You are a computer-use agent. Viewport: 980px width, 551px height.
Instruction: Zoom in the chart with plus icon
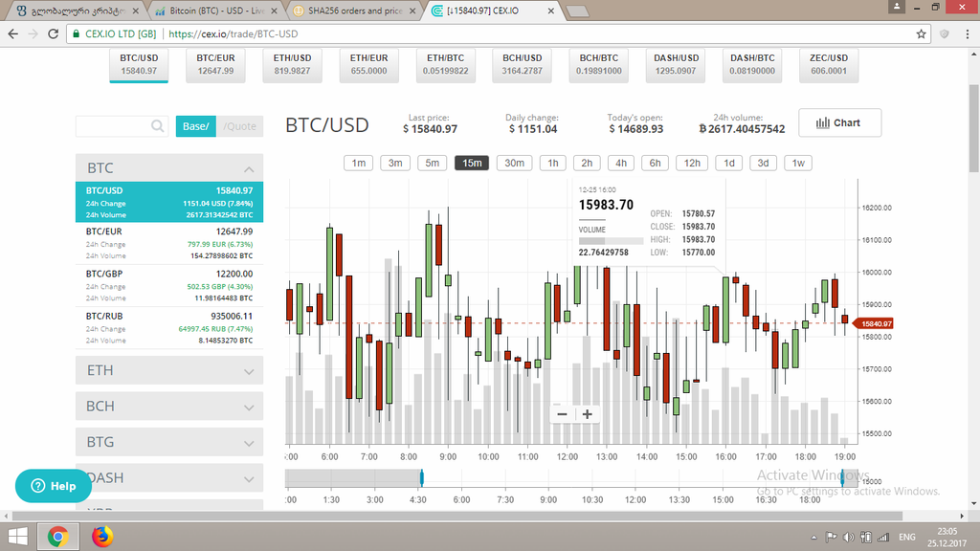(x=588, y=414)
